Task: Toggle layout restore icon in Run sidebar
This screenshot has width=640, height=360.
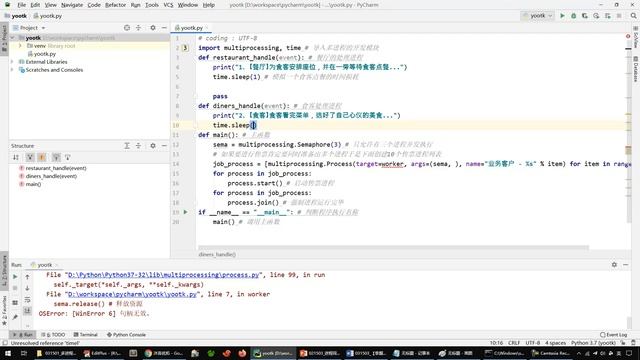Action: point(15,302)
